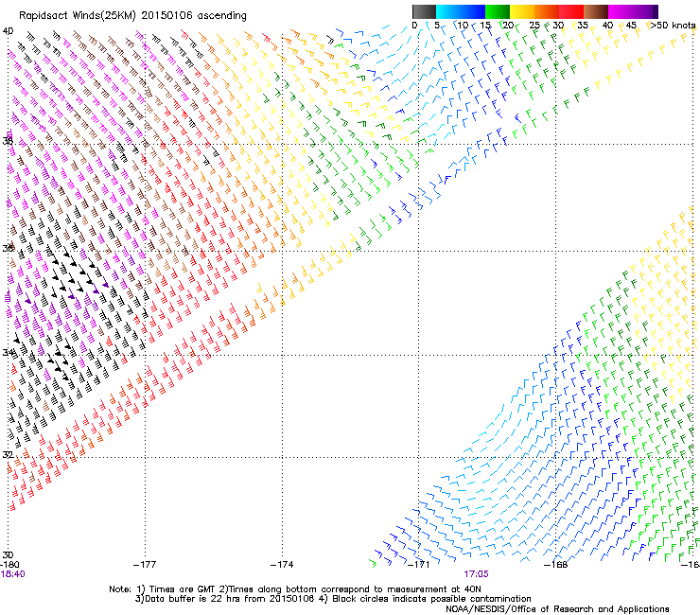Click the "-177" longitude axis label
The height and width of the screenshot is (615, 700).
point(145,565)
